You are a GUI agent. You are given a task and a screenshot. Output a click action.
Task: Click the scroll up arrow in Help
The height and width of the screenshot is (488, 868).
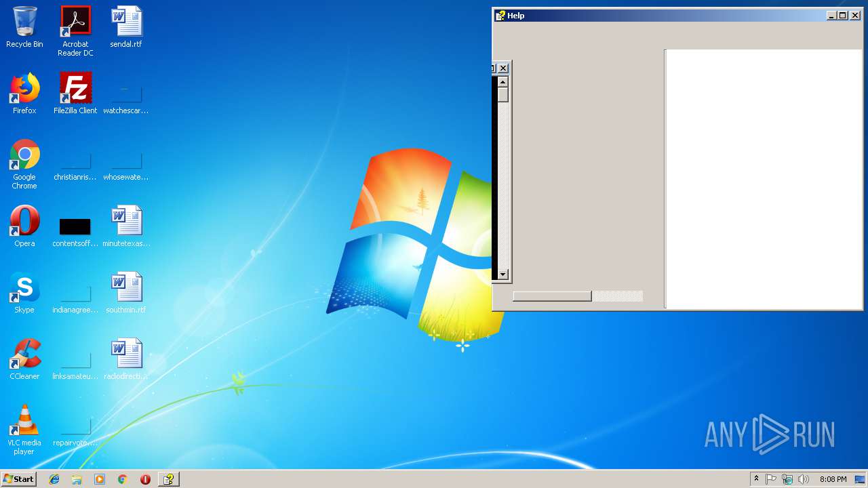(x=502, y=82)
